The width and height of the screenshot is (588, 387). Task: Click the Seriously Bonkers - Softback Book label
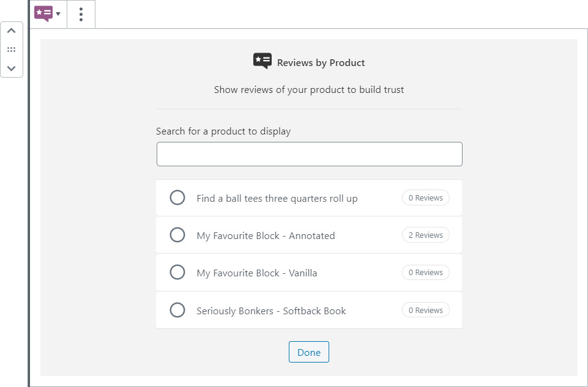click(x=271, y=311)
